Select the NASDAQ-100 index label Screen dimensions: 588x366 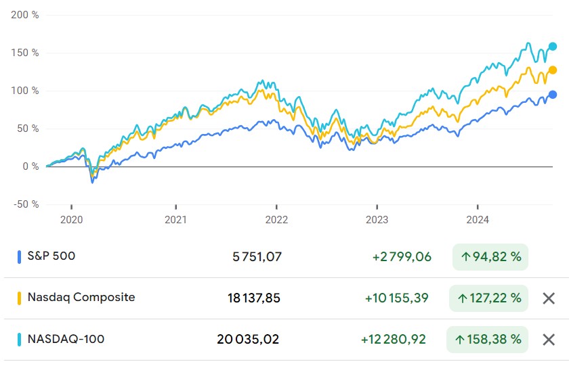click(x=66, y=339)
